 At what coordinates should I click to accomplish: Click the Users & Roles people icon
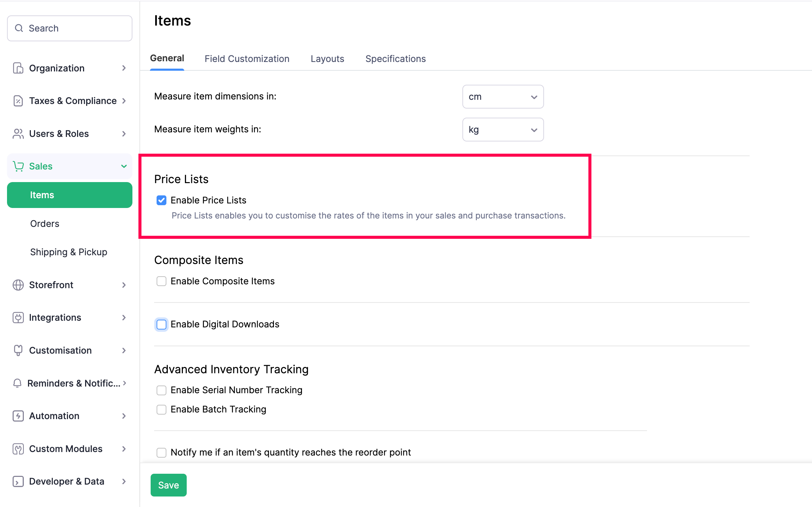point(18,134)
